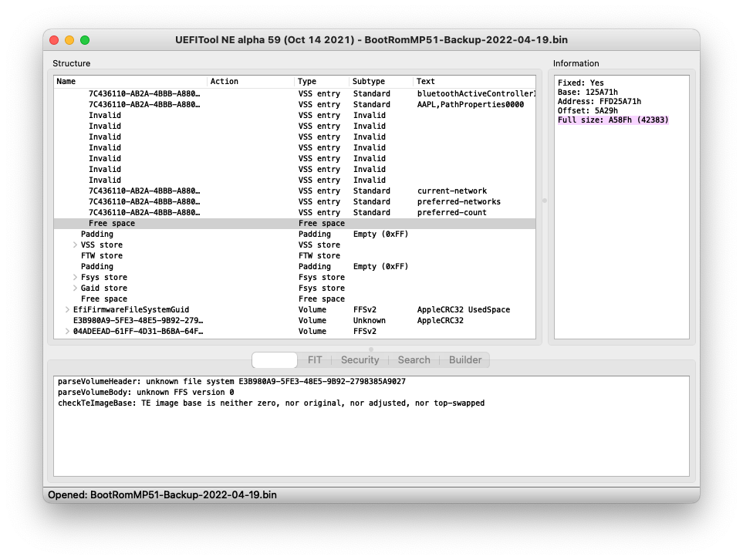
Task: Click the Text column header
Action: (475, 82)
